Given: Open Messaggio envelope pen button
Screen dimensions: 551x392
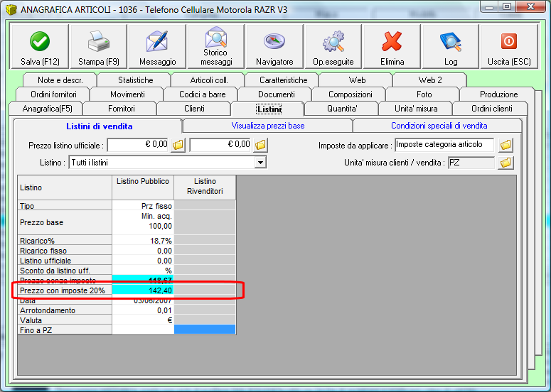Looking at the screenshot, I should (157, 46).
